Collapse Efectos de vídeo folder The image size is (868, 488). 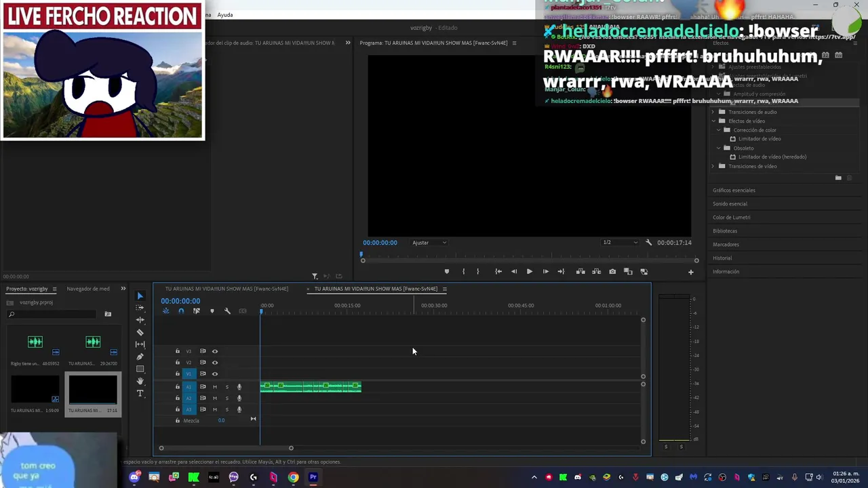point(713,121)
